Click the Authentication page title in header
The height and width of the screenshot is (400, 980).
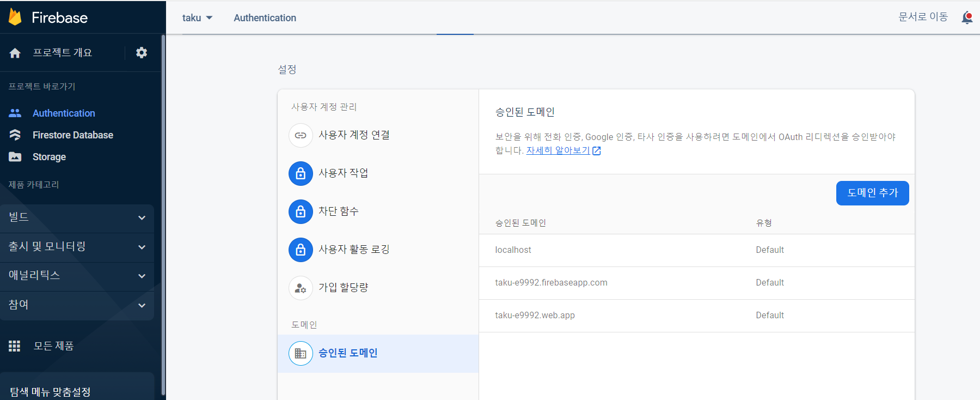pyautogui.click(x=265, y=18)
